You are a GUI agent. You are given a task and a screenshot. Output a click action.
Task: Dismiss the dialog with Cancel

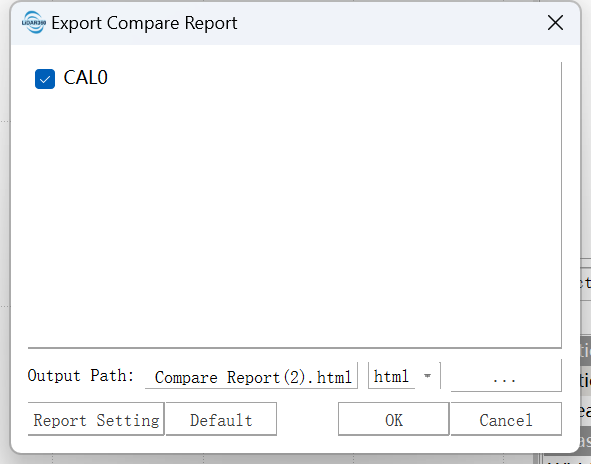(506, 419)
